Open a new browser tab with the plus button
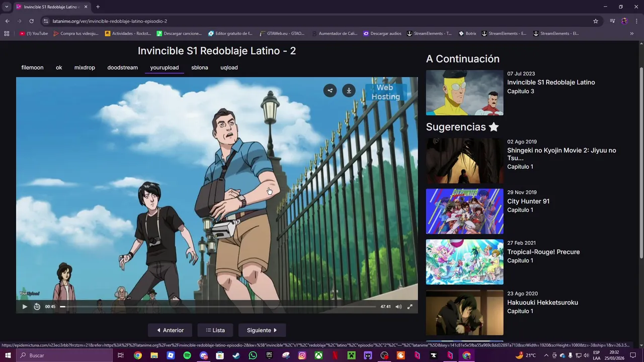This screenshot has height=362, width=644. click(98, 7)
